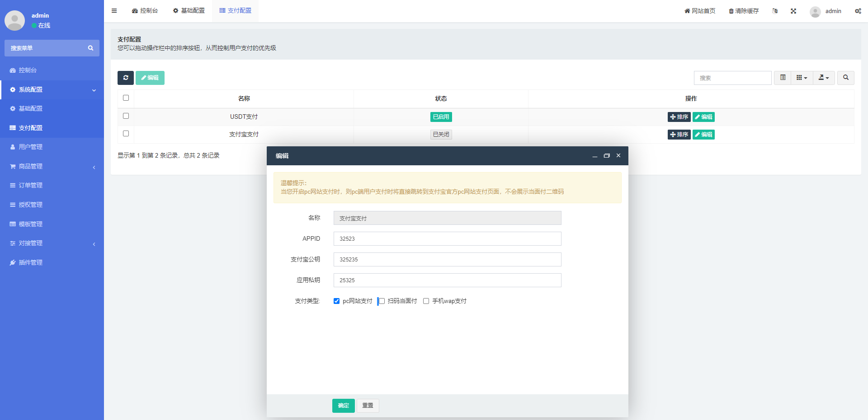Click the 状态 column header
This screenshot has height=420, width=868.
pyautogui.click(x=441, y=98)
